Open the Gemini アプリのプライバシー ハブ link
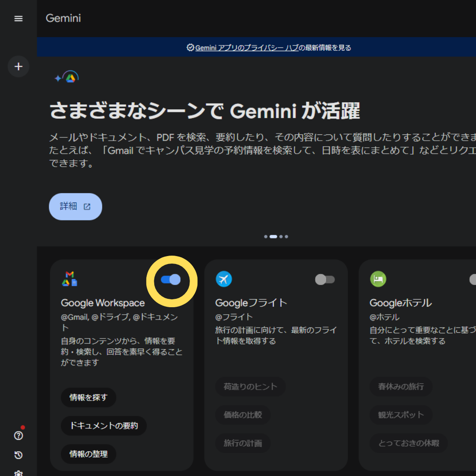The image size is (476, 476). point(247,48)
